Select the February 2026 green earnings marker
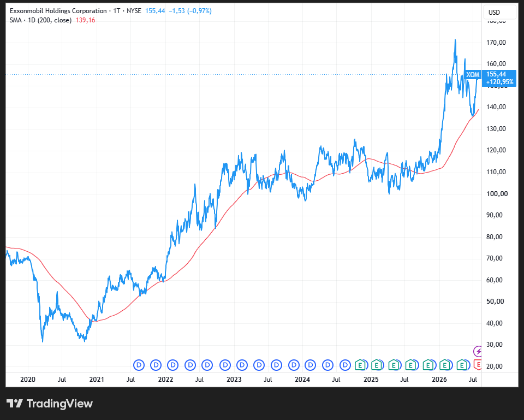This screenshot has width=524, height=420. pos(445,365)
